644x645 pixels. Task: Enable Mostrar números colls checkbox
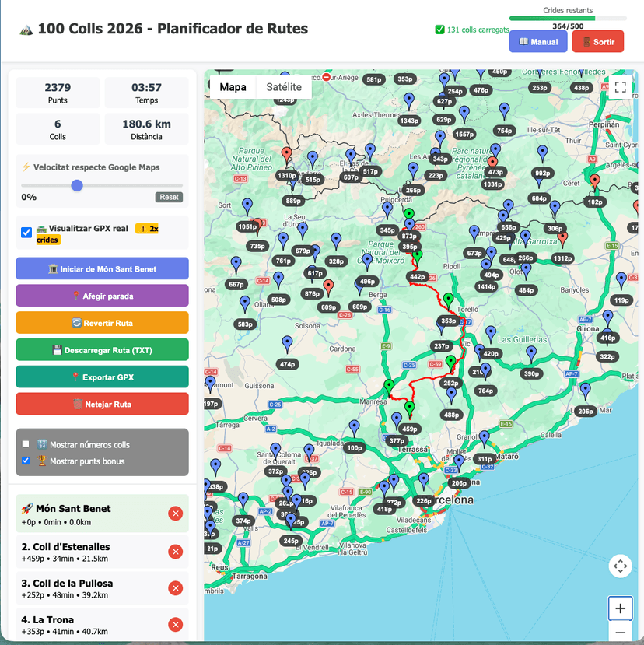[x=26, y=444]
